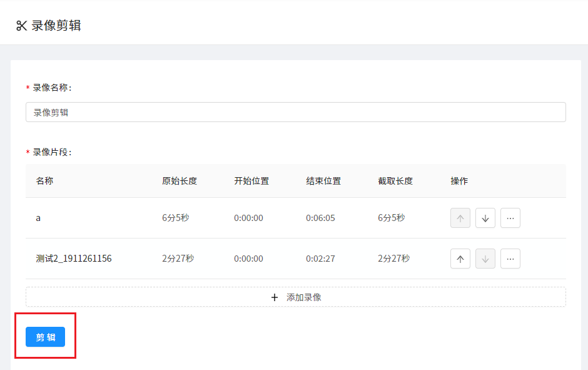Click the start position of 测试2_1911261156
Screen dimensions: 588x370
click(248, 259)
